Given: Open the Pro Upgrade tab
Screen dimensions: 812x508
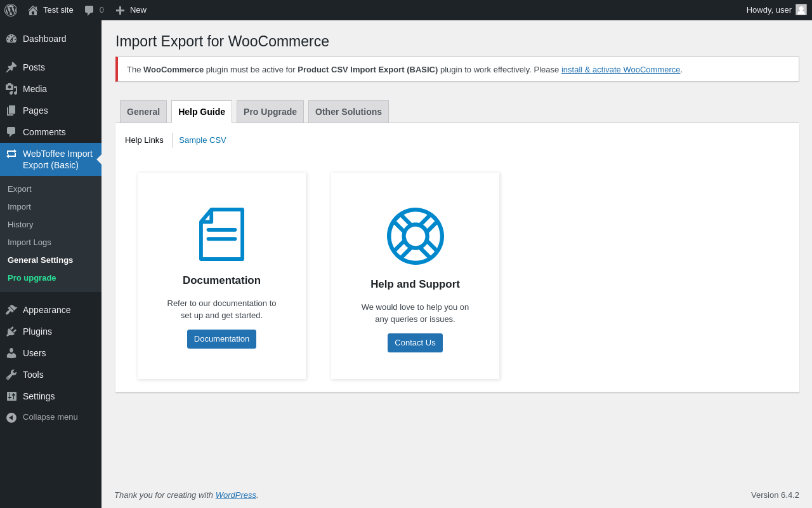Looking at the screenshot, I should pyautogui.click(x=270, y=112).
